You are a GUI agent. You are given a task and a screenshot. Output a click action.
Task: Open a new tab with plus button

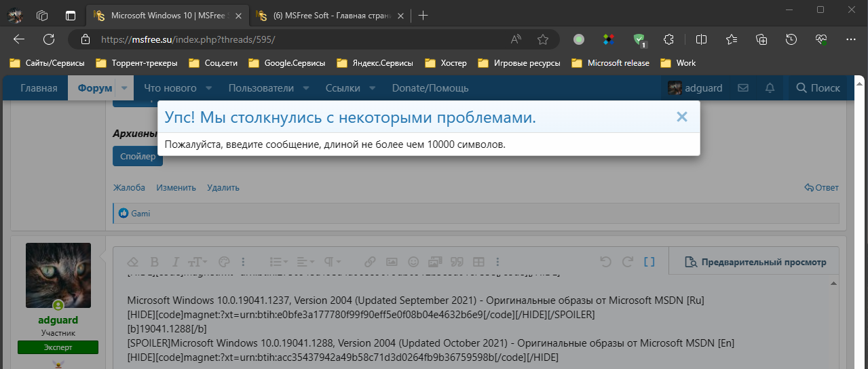(x=423, y=15)
